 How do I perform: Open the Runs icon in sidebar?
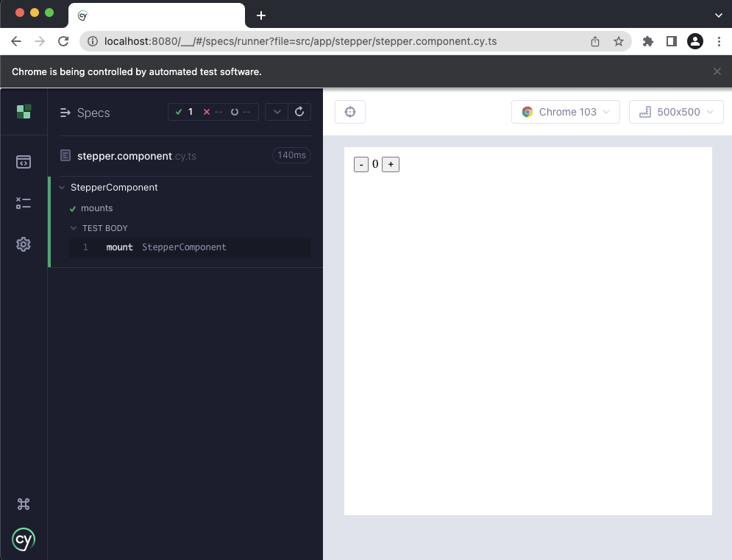24,203
